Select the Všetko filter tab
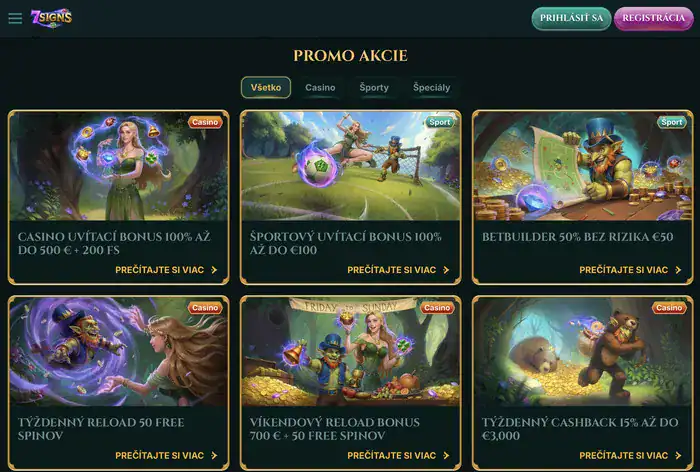Image resolution: width=700 pixels, height=472 pixels. tap(266, 88)
